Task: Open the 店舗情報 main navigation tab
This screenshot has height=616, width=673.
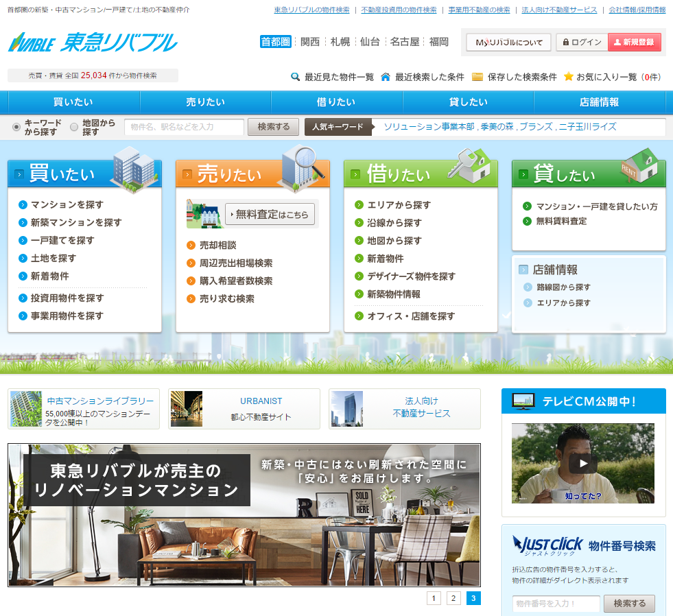Action: [600, 102]
